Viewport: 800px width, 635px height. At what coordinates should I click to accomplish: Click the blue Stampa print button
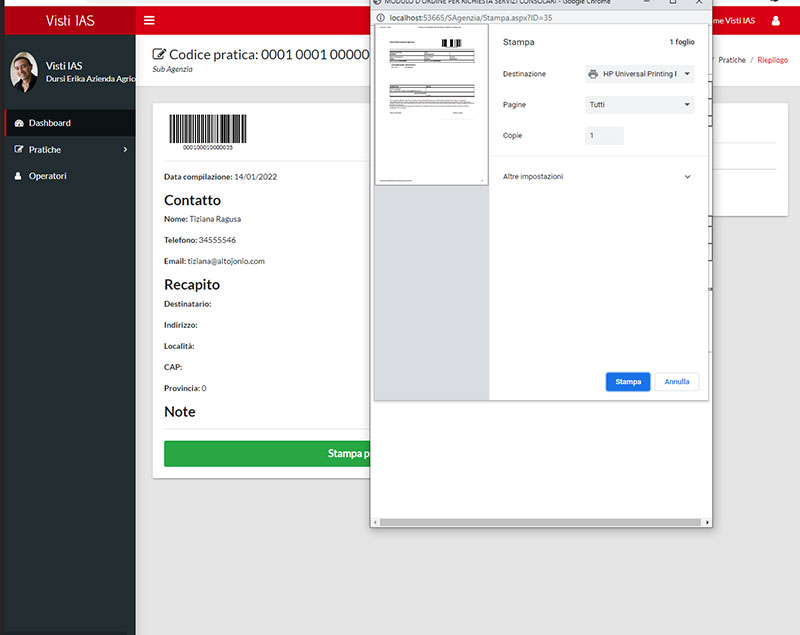628,382
